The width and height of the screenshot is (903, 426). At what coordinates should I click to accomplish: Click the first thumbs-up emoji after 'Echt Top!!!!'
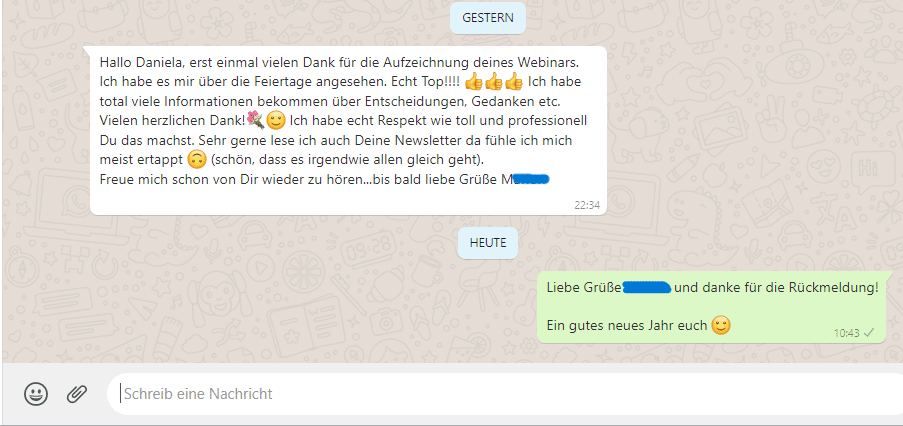473,82
